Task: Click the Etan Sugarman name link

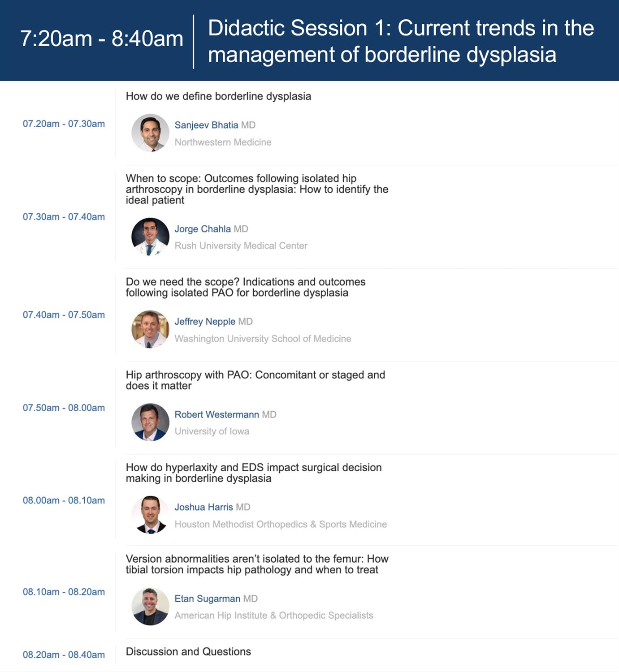Action: [x=207, y=599]
